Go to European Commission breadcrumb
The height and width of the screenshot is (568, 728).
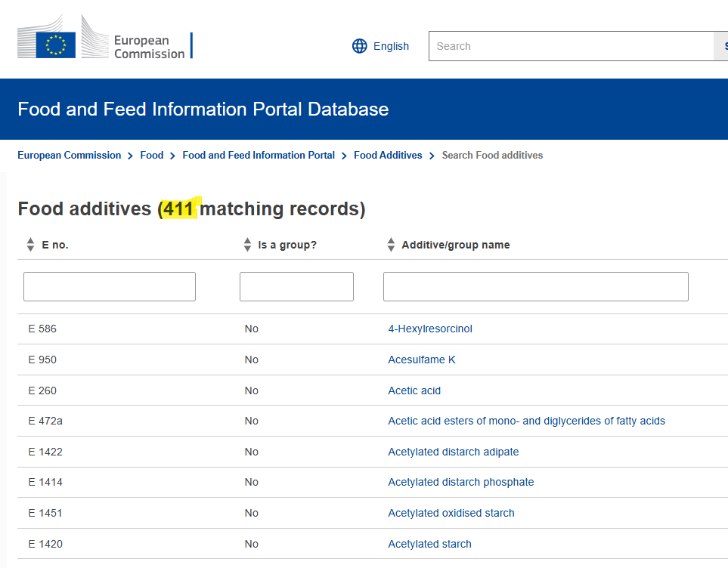(70, 155)
